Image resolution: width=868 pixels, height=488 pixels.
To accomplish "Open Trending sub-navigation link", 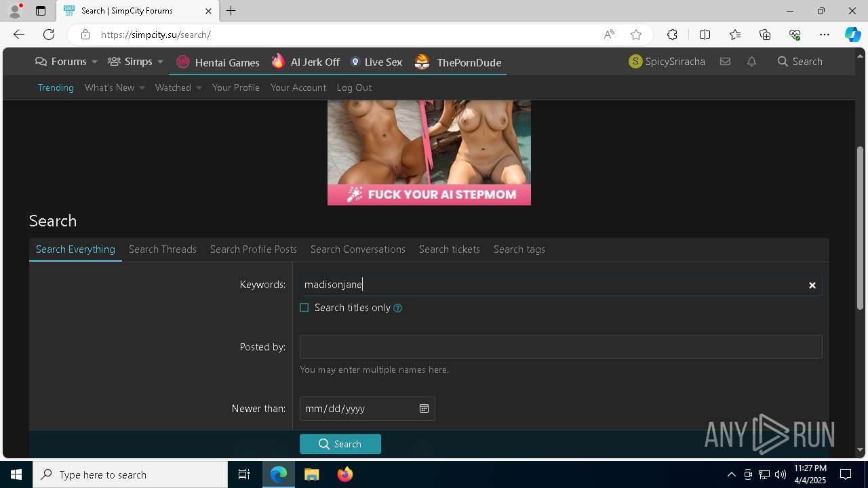I will (x=56, y=87).
